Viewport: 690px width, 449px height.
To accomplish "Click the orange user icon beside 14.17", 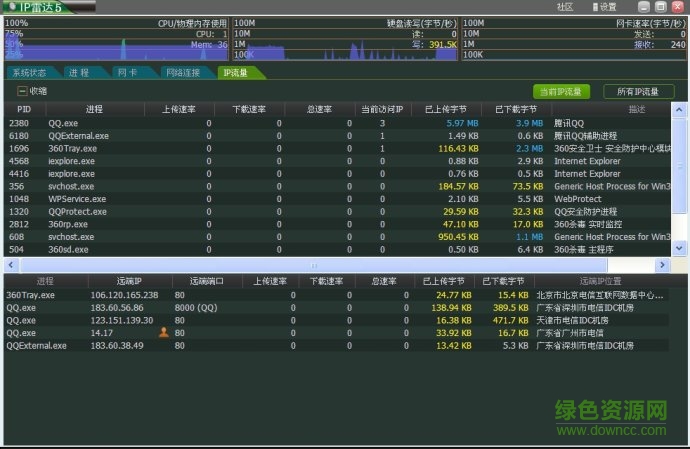I will pyautogui.click(x=164, y=332).
